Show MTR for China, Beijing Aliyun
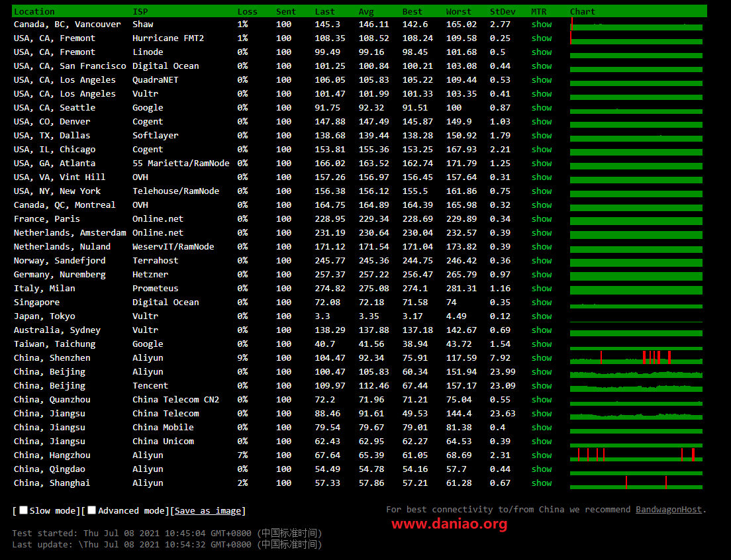This screenshot has height=560, width=731. tap(541, 372)
